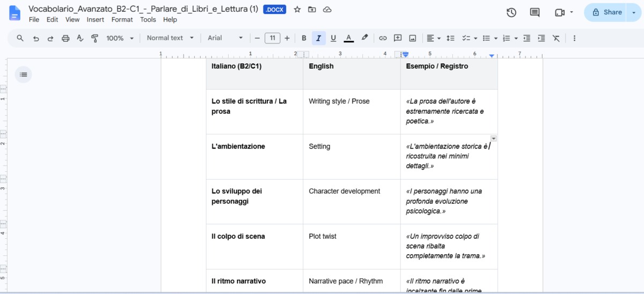Star this document

[x=297, y=10]
